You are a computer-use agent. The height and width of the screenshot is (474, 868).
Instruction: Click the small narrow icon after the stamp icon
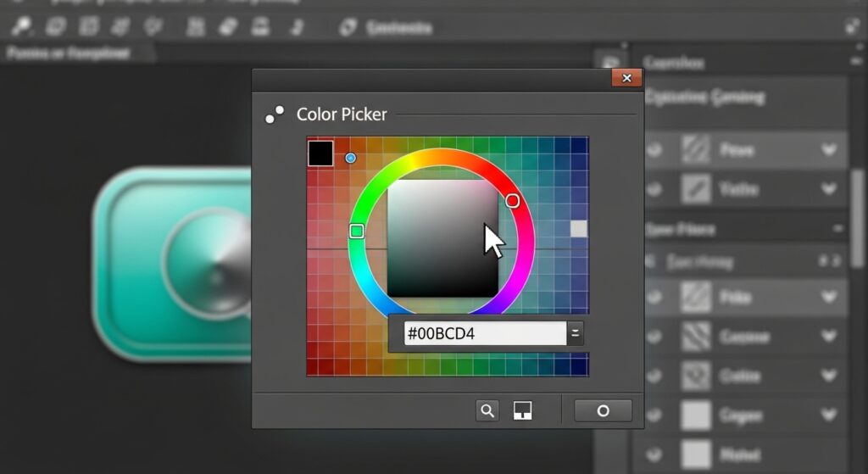pyautogui.click(x=298, y=27)
